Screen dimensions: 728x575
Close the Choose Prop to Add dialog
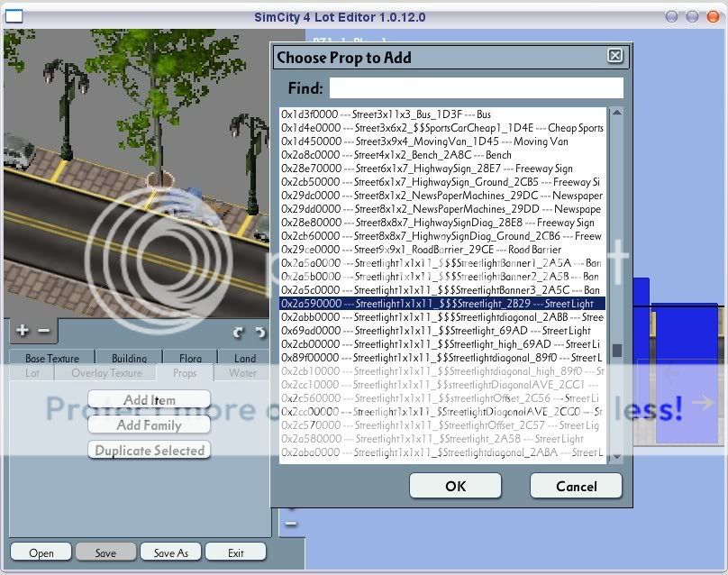pyautogui.click(x=614, y=56)
